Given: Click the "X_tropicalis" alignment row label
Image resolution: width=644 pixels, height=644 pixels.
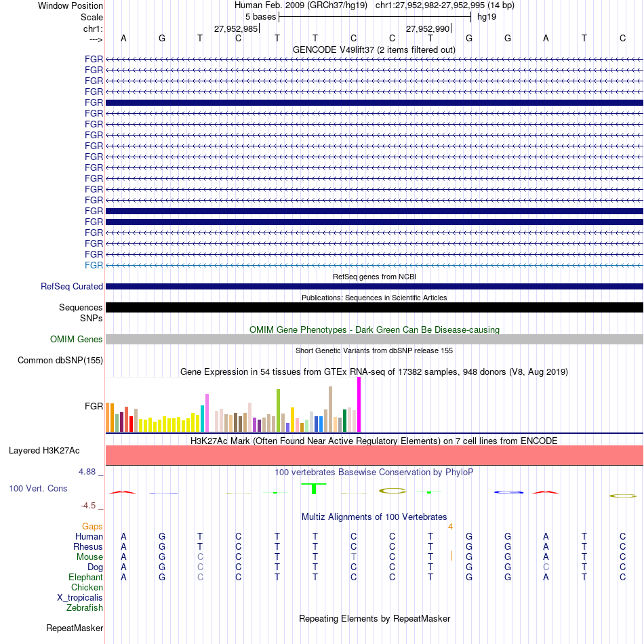Looking at the screenshot, I should [80, 598].
